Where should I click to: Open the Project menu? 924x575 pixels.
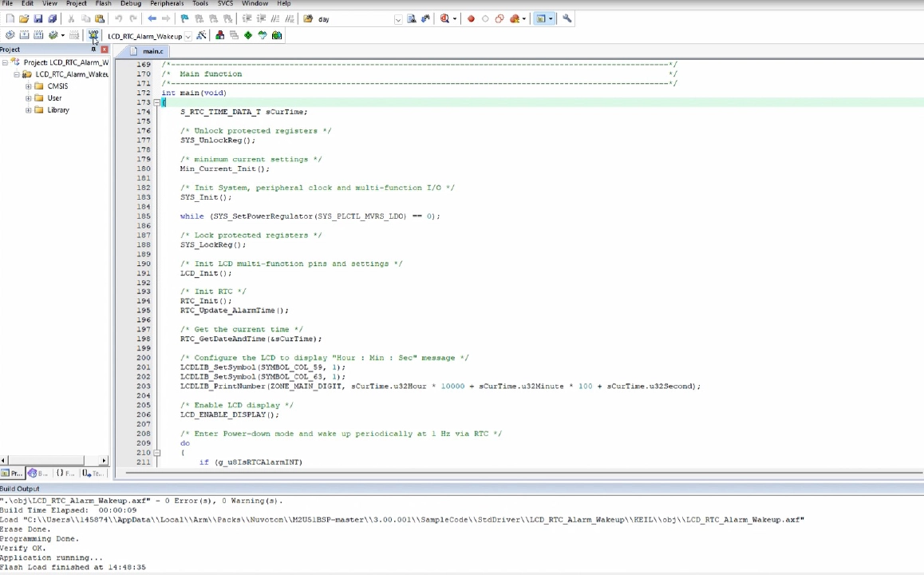pyautogui.click(x=76, y=3)
